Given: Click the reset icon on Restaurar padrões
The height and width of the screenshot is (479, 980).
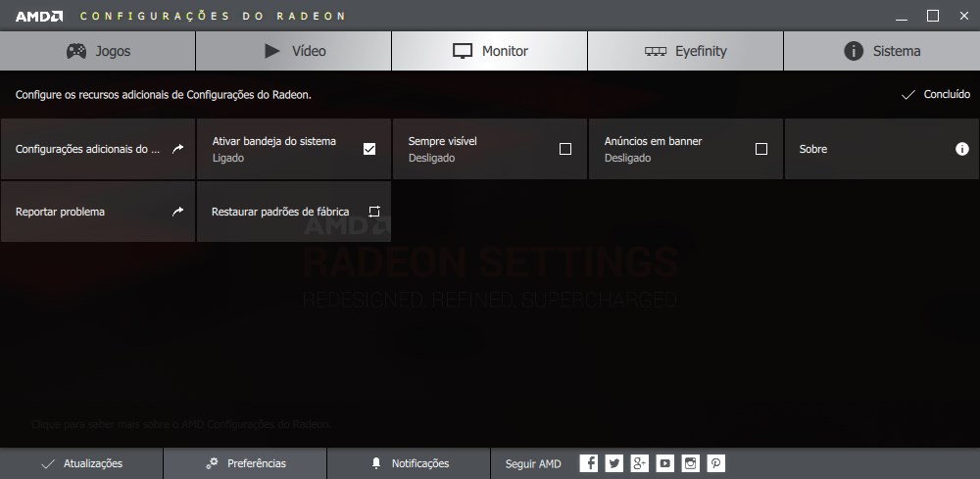Looking at the screenshot, I should tap(373, 211).
